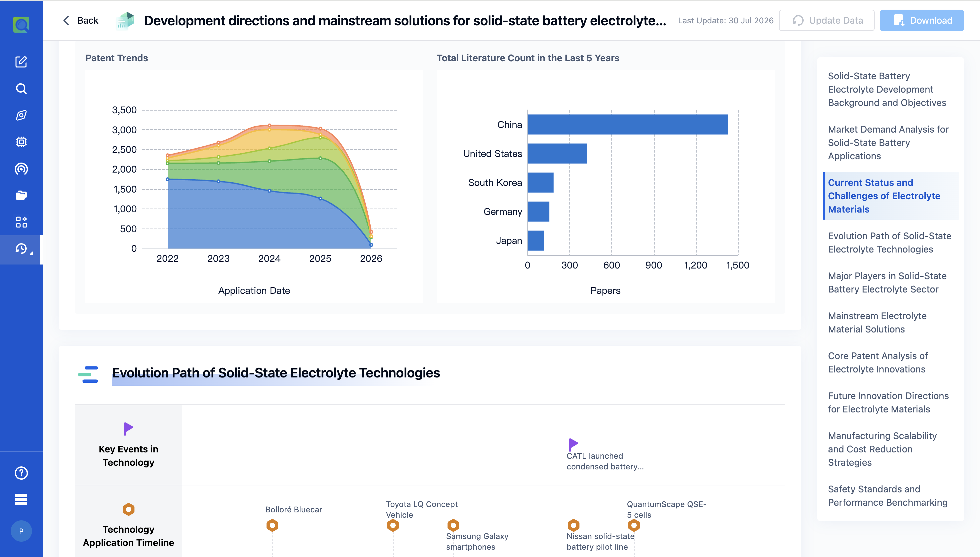Click the orange hexagon Technology Application icon
Image resolution: width=980 pixels, height=557 pixels.
click(x=128, y=509)
